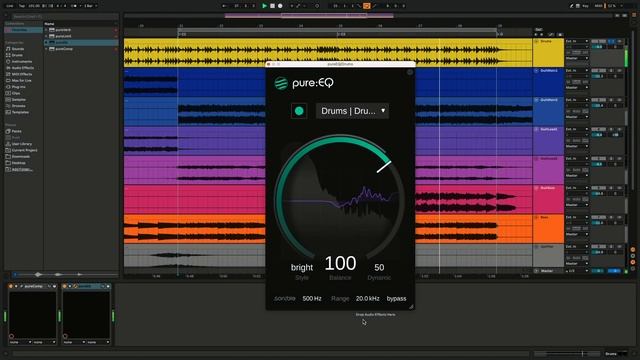Click the Desktop folder icon
The width and height of the screenshot is (640, 360).
(8, 163)
